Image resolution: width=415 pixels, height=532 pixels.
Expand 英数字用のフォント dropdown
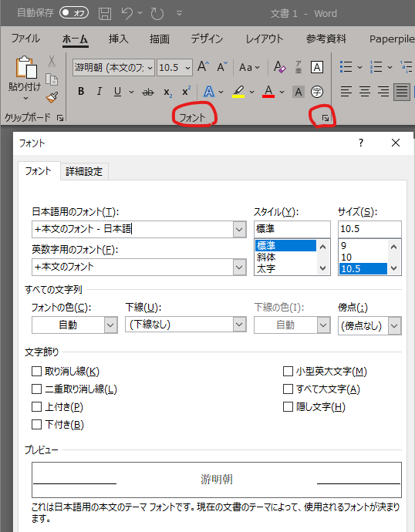(x=239, y=268)
